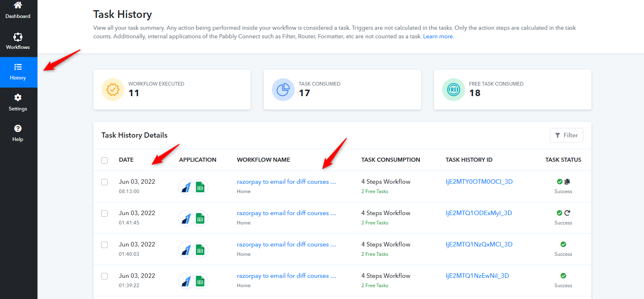Image resolution: width=644 pixels, height=299 pixels.
Task: Click the TASK CONSUMPTION column header
Action: tap(390, 160)
